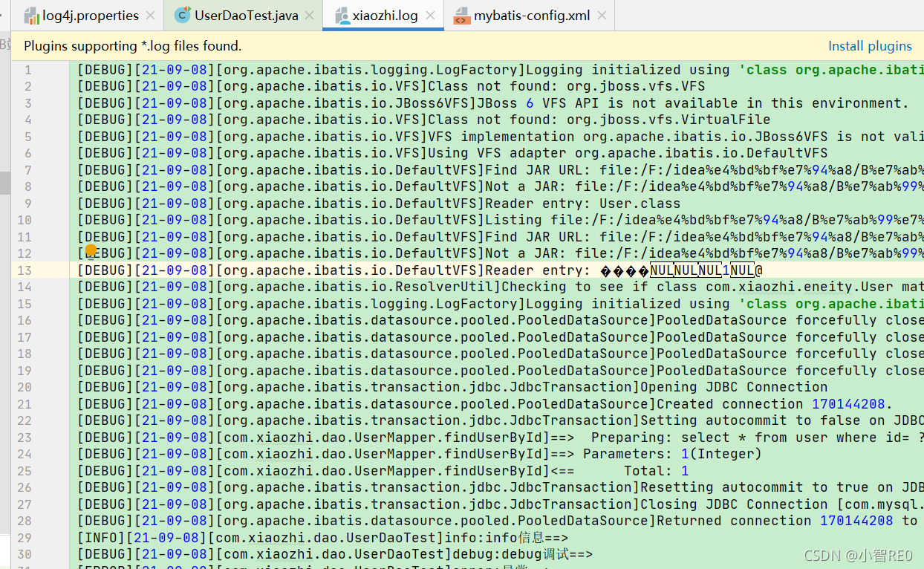The width and height of the screenshot is (924, 569).
Task: Close the xiaozhi.log tab
Action: coord(430,16)
